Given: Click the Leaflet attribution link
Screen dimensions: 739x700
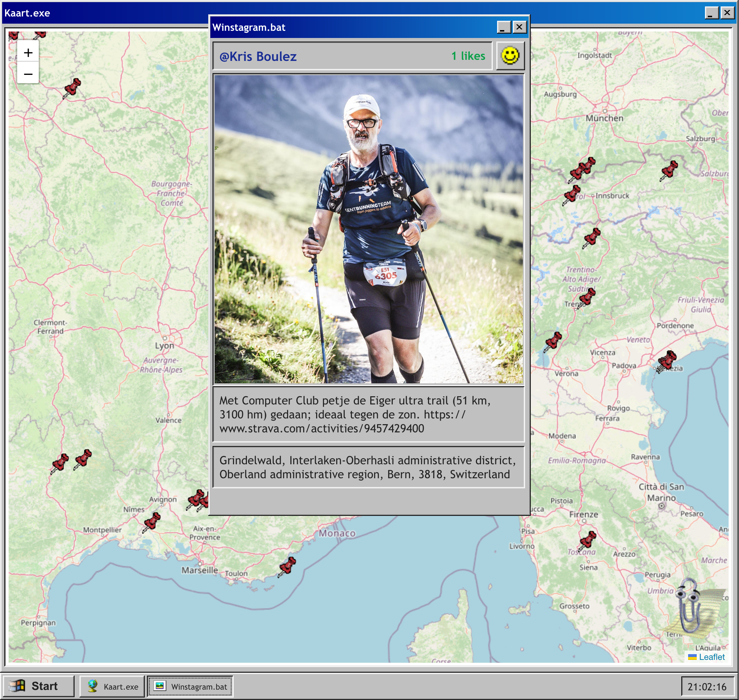Looking at the screenshot, I should pyautogui.click(x=711, y=657).
